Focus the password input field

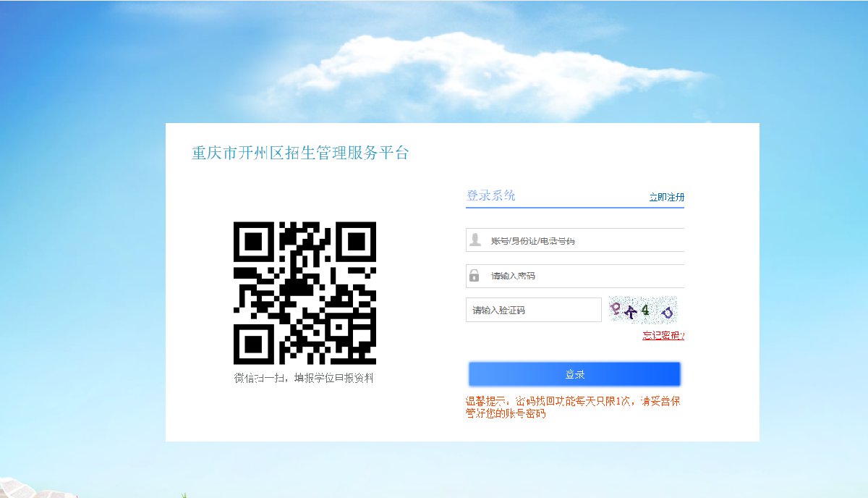(x=575, y=276)
